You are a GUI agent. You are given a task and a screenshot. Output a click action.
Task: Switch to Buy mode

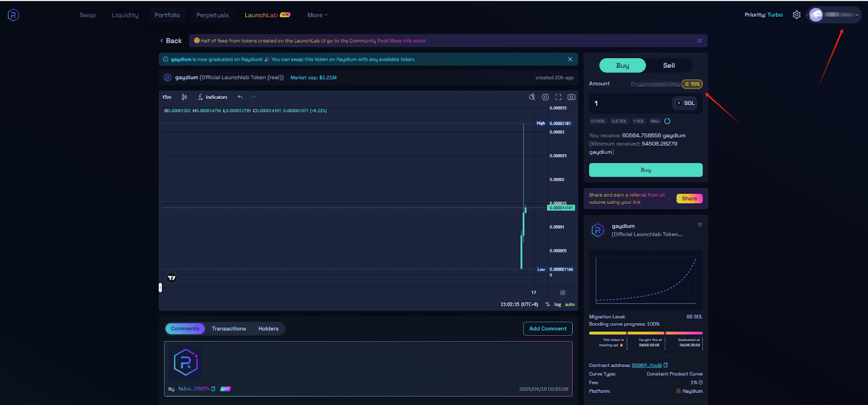click(622, 66)
